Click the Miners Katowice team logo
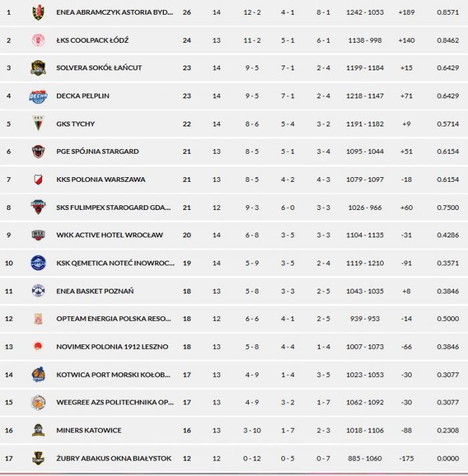 [x=38, y=431]
